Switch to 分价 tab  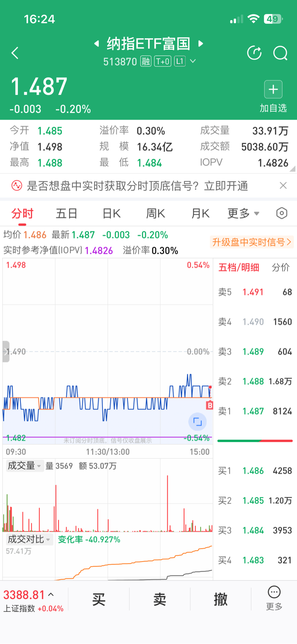[x=280, y=267]
